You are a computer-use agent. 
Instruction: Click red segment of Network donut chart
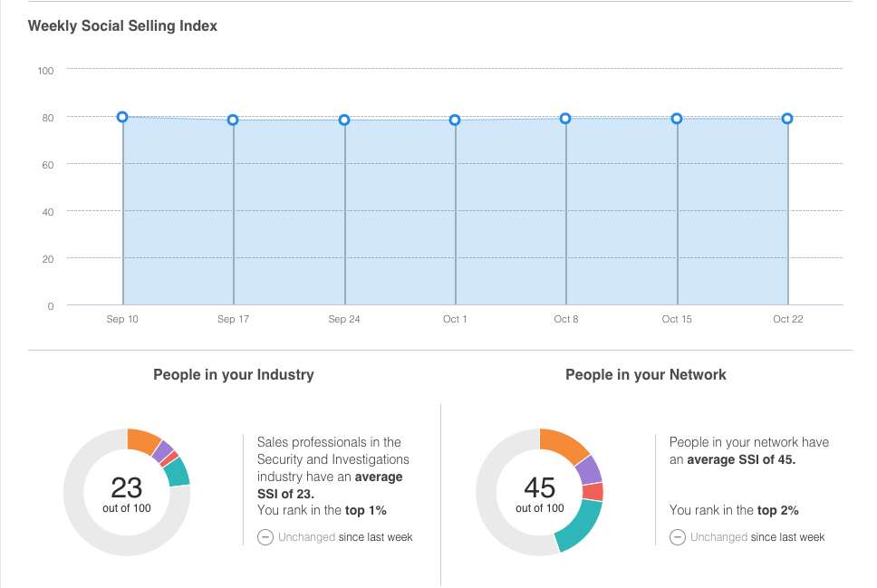593,492
